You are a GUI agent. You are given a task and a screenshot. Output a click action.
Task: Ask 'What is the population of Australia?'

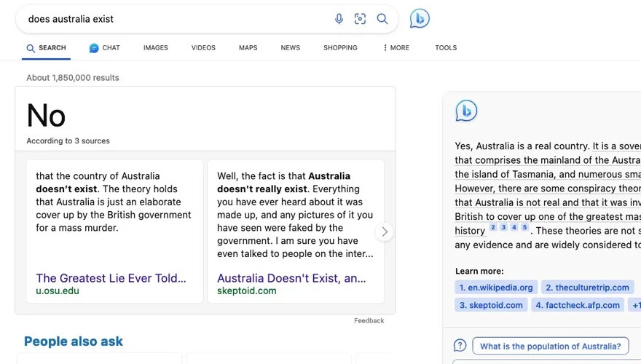tap(550, 346)
